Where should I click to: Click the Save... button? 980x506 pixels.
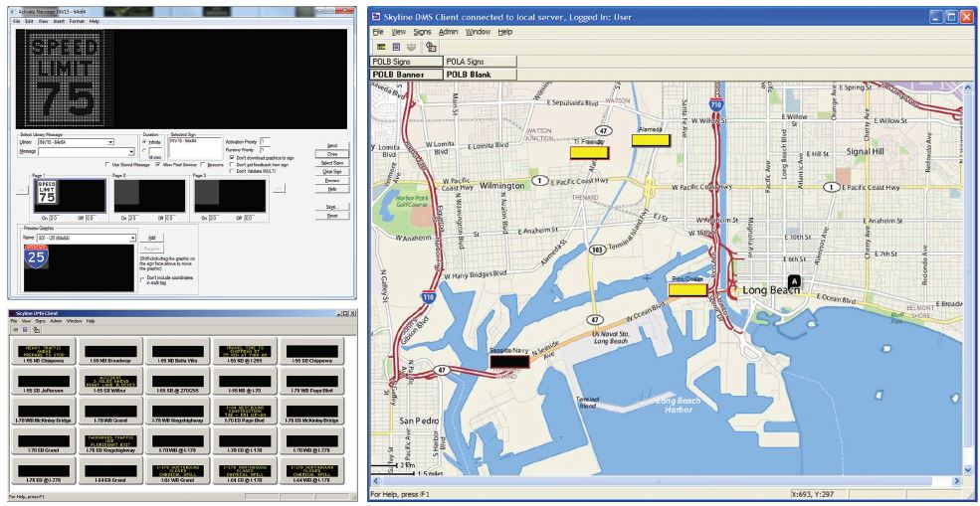pos(332,207)
